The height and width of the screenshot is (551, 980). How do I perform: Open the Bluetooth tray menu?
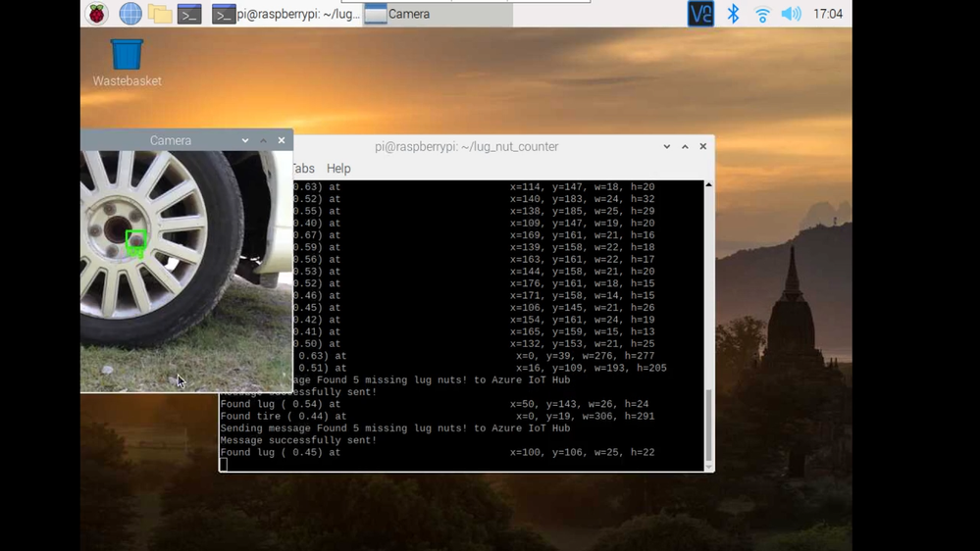[733, 14]
